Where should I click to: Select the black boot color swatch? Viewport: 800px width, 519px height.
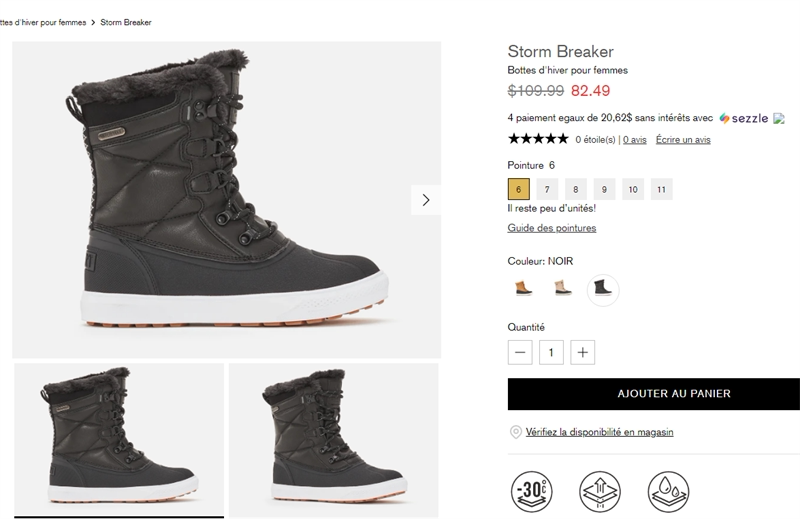coord(603,289)
